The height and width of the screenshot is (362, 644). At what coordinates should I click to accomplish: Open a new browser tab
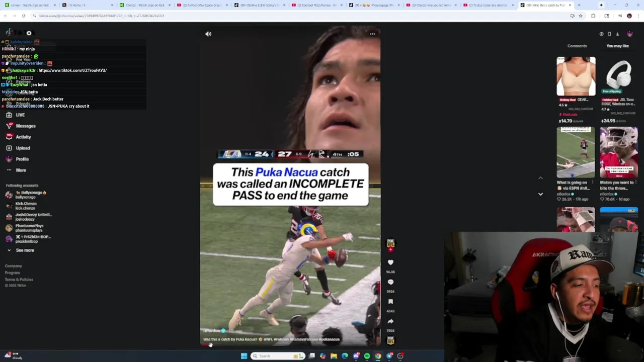point(579,5)
